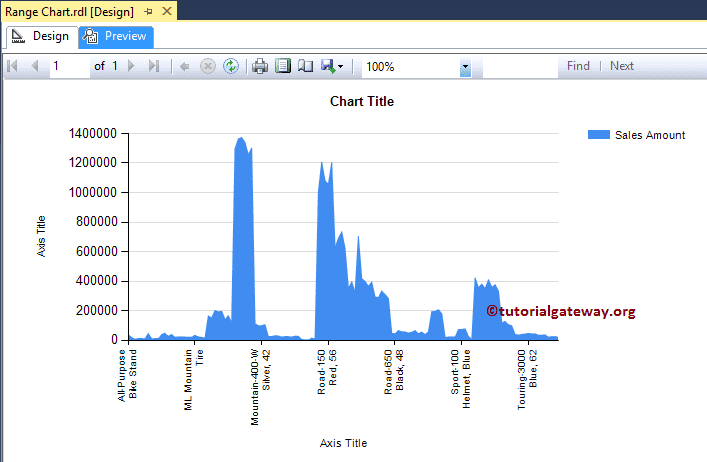Click the 1200000 axis value
This screenshot has height=462, width=707.
(x=92, y=162)
